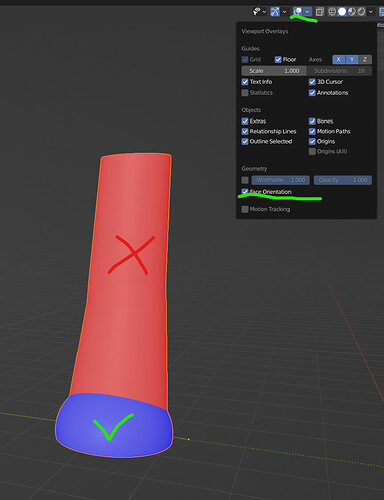Uncheck the Face Orientation checkbox
The width and height of the screenshot is (384, 500).
coord(245,192)
